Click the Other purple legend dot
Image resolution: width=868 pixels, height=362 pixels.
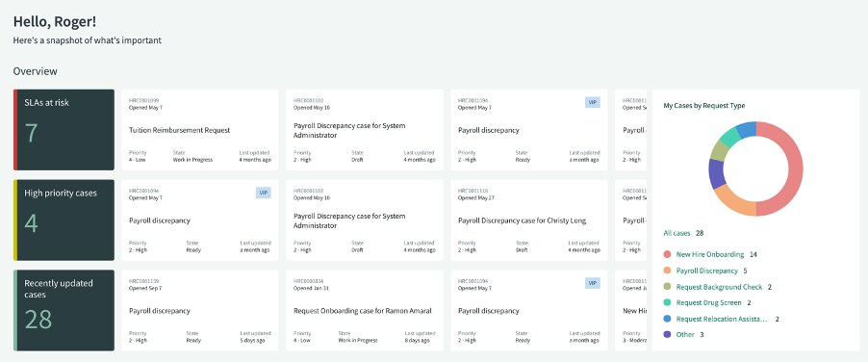click(667, 334)
